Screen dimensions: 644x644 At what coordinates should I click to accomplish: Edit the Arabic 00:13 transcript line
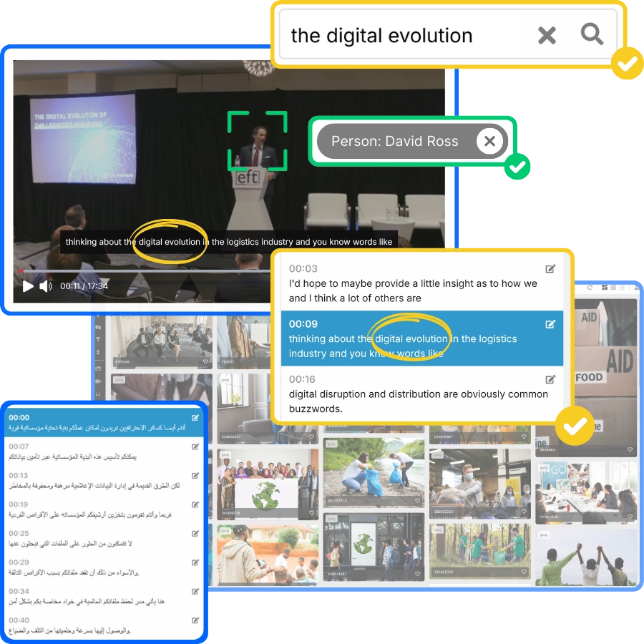195,476
